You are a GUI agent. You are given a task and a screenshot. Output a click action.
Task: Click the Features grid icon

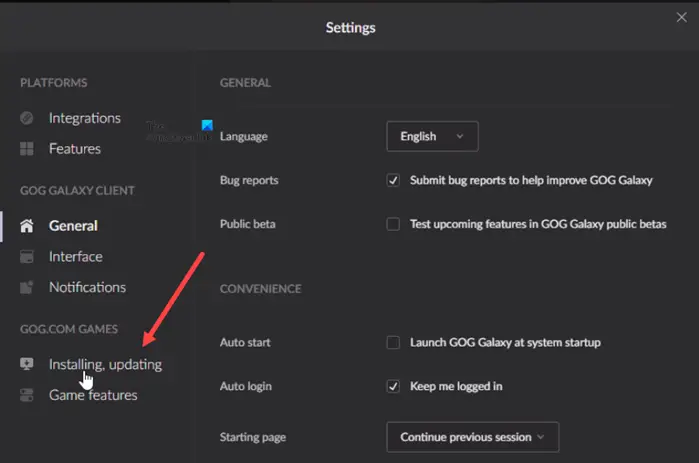click(27, 149)
